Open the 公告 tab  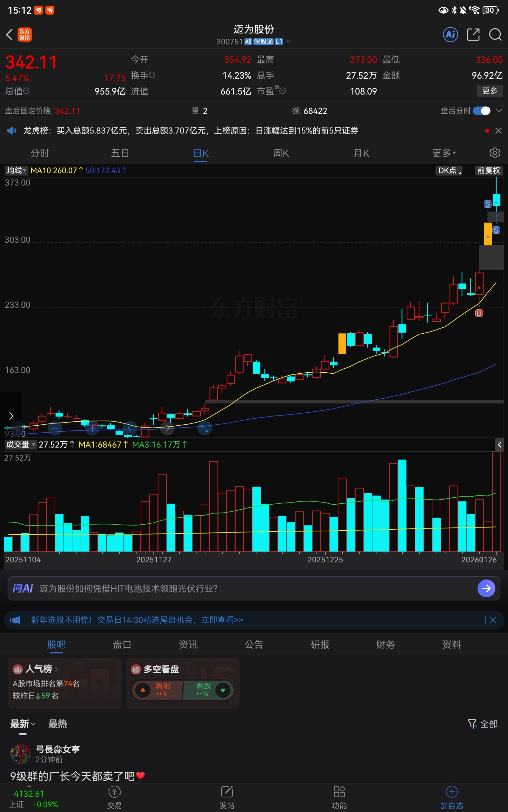(254, 644)
